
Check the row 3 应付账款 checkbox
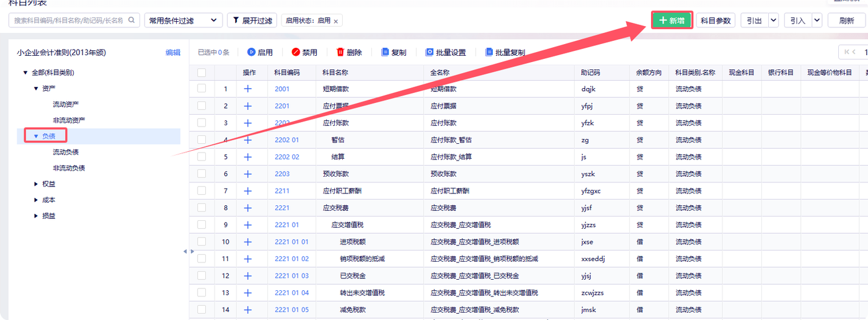coord(201,123)
